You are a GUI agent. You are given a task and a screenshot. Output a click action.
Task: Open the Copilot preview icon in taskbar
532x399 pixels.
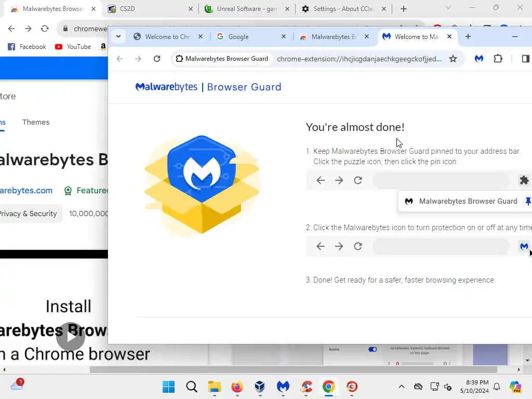coord(515,387)
